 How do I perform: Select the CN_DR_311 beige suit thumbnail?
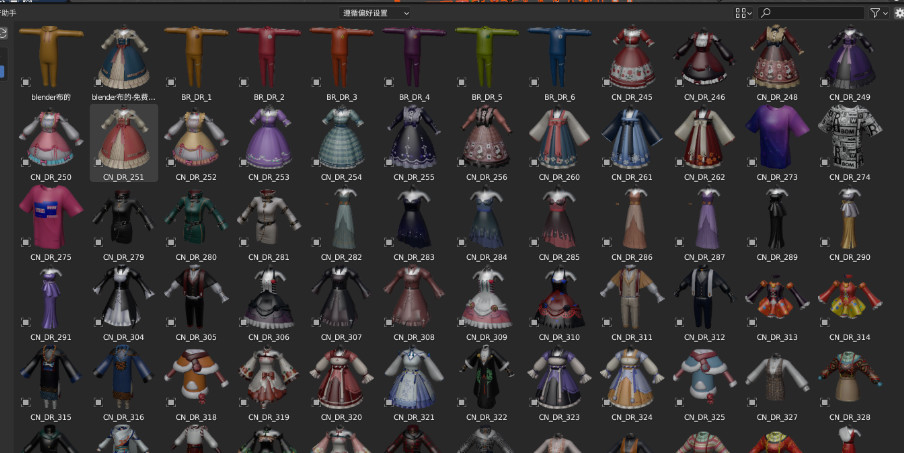pos(632,297)
